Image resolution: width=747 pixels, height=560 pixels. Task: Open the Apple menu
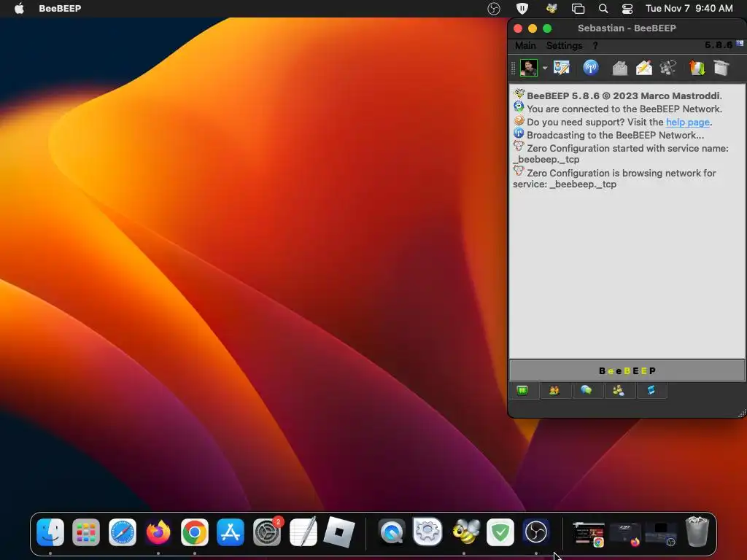19,8
